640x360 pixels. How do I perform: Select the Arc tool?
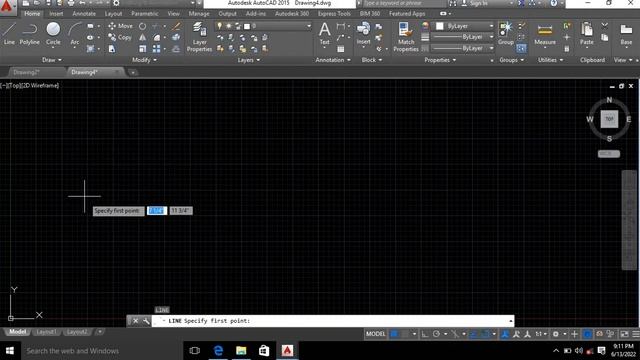75,33
